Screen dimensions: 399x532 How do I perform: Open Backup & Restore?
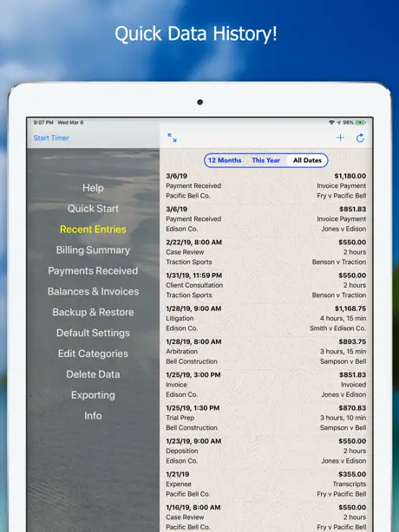(93, 312)
